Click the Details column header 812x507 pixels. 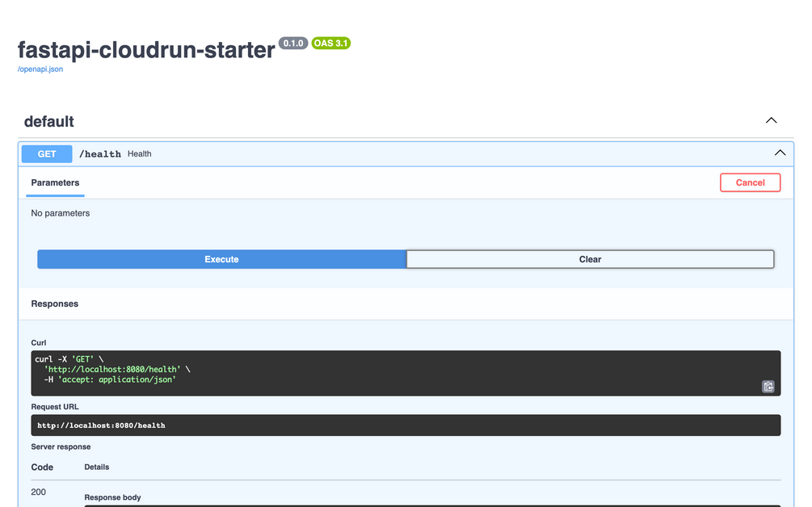pos(97,467)
